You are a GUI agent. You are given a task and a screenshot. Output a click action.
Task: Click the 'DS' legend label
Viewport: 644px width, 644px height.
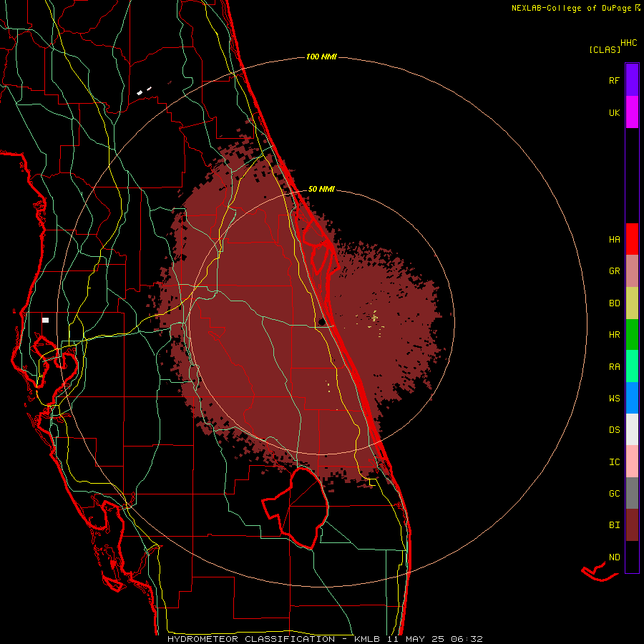tap(614, 429)
